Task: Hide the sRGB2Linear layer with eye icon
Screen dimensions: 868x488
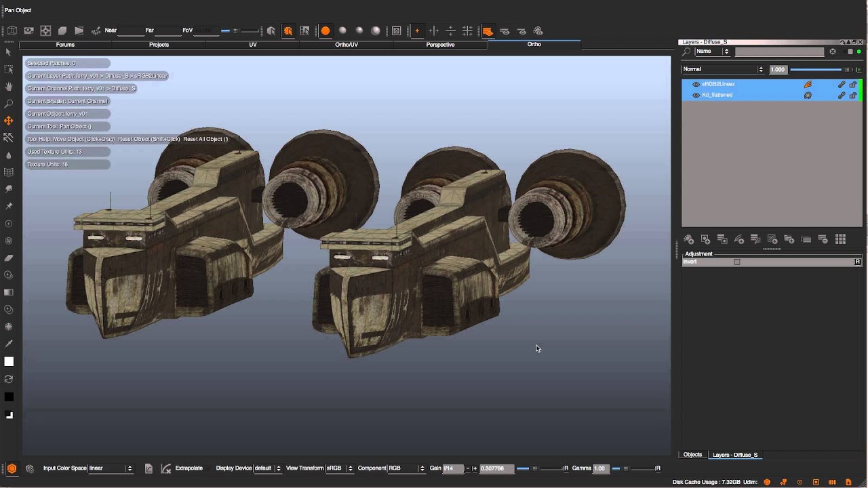Action: [x=696, y=85]
